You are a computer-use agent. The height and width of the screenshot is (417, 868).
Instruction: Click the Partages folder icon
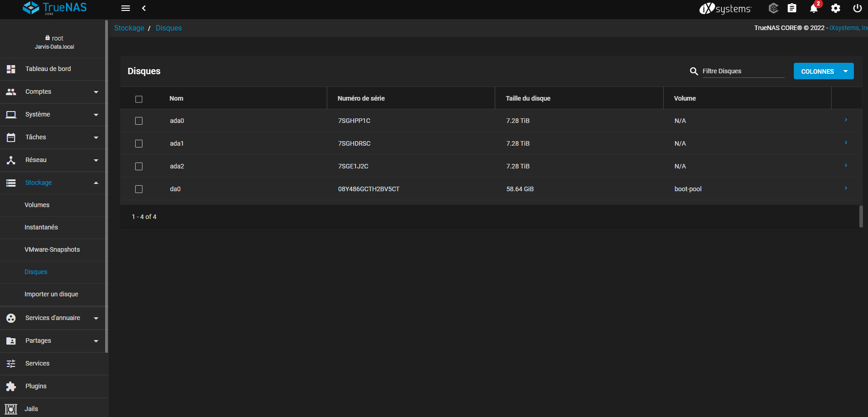(x=11, y=341)
